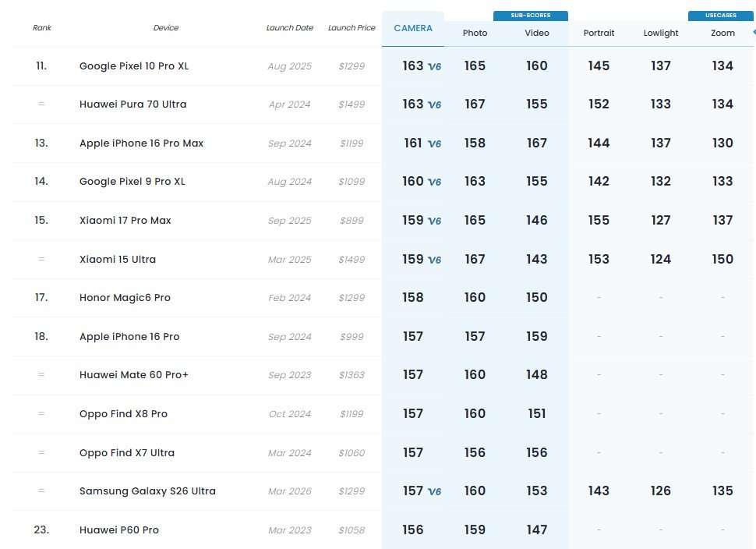Click camera score 160 for Pixel 9 Pro XL
The image size is (756, 549).
tap(413, 182)
